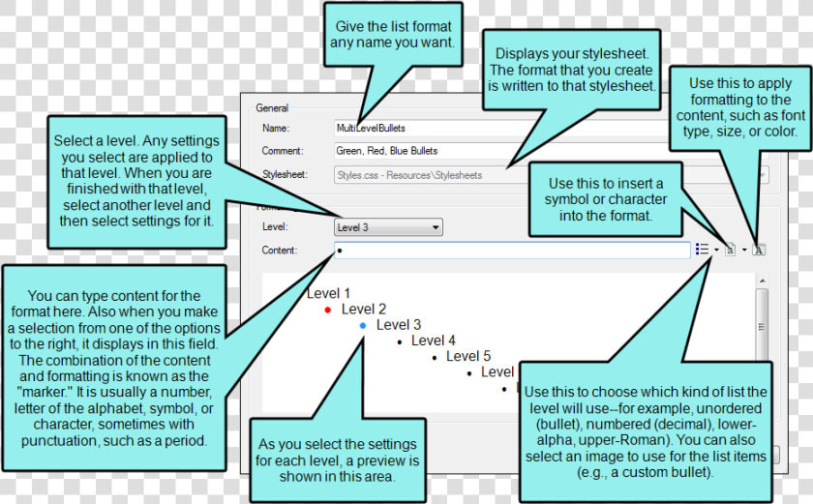
Task: Open the dropdown arrow beside the list icon
Action: click(716, 250)
